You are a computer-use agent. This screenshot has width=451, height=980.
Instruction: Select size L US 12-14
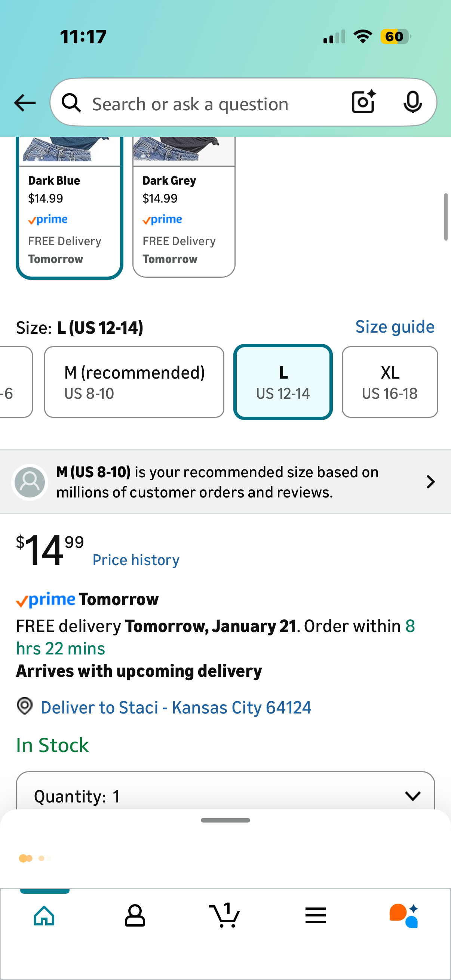pyautogui.click(x=283, y=382)
